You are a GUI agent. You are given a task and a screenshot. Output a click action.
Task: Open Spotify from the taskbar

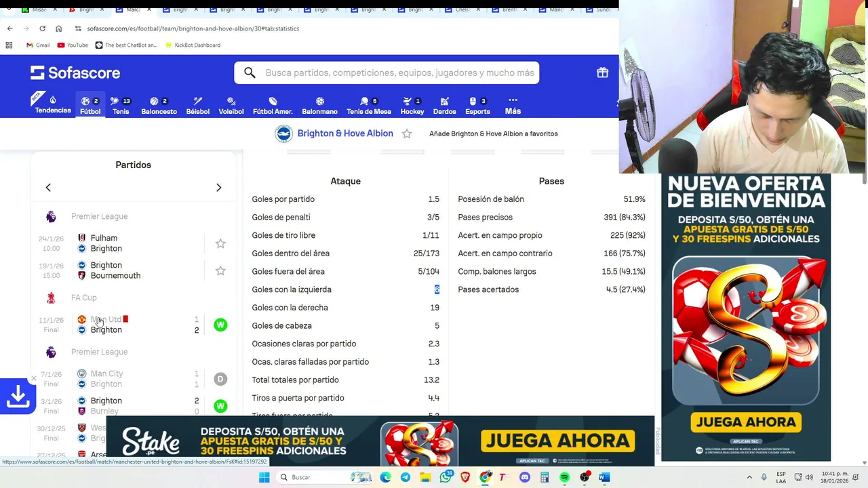point(565,477)
